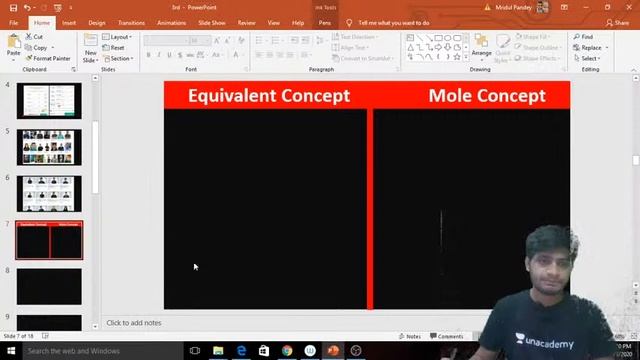Open Task View on the taskbar
The height and width of the screenshot is (360, 640).
pos(195,351)
